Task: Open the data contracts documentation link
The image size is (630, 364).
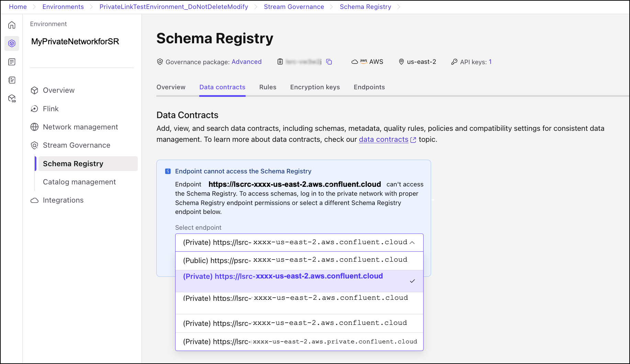Action: pyautogui.click(x=383, y=139)
